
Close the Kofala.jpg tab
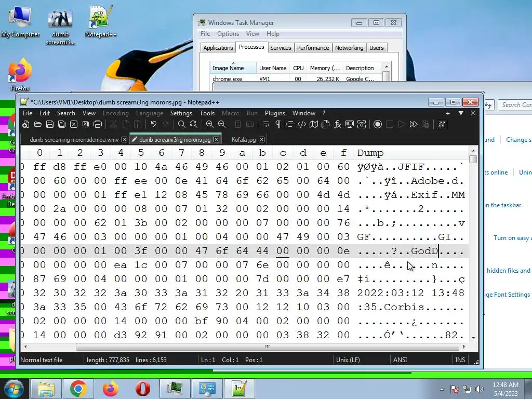(262, 139)
